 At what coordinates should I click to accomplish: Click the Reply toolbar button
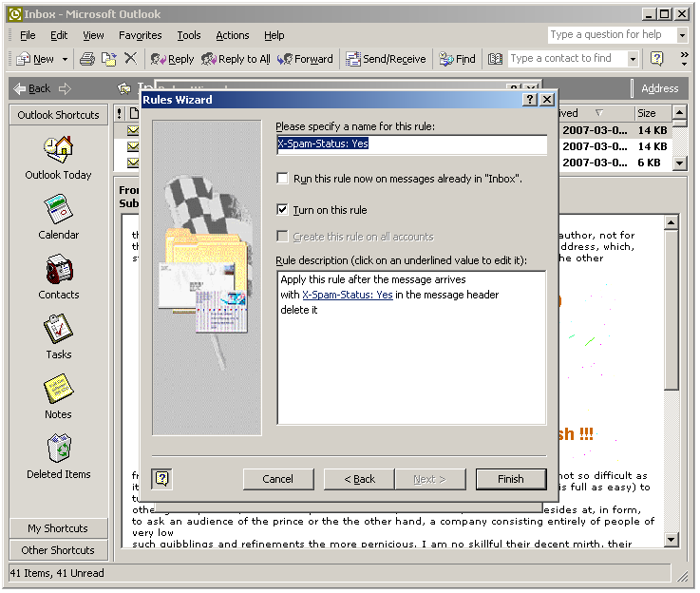[x=172, y=59]
